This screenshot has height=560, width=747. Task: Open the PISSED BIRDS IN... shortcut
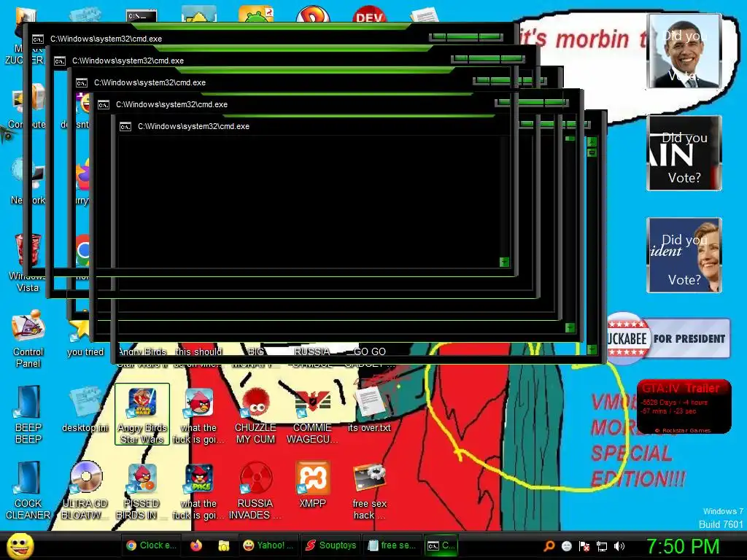(142, 491)
